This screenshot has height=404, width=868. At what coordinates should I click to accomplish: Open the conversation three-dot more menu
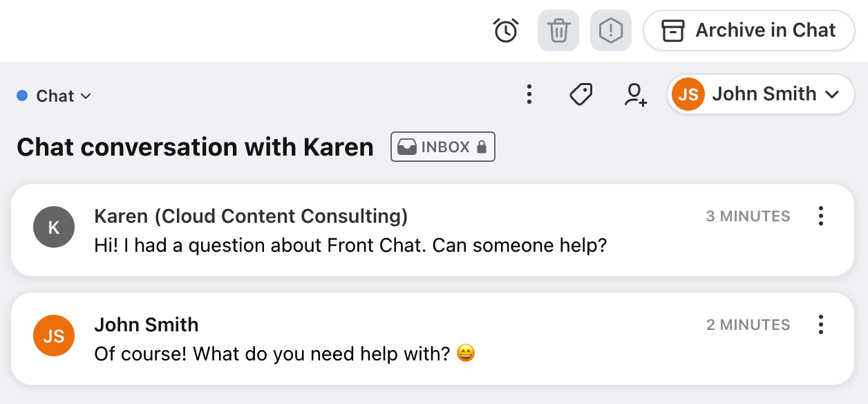[x=529, y=94]
